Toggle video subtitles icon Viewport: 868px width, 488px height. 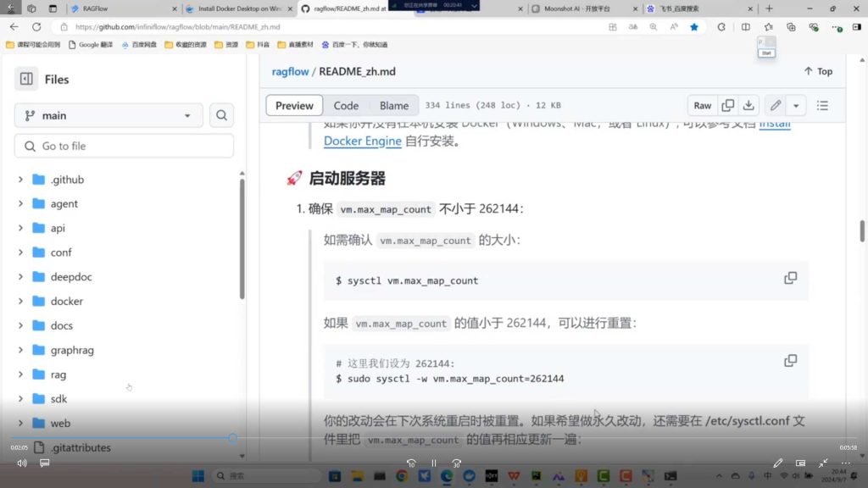[x=45, y=463]
